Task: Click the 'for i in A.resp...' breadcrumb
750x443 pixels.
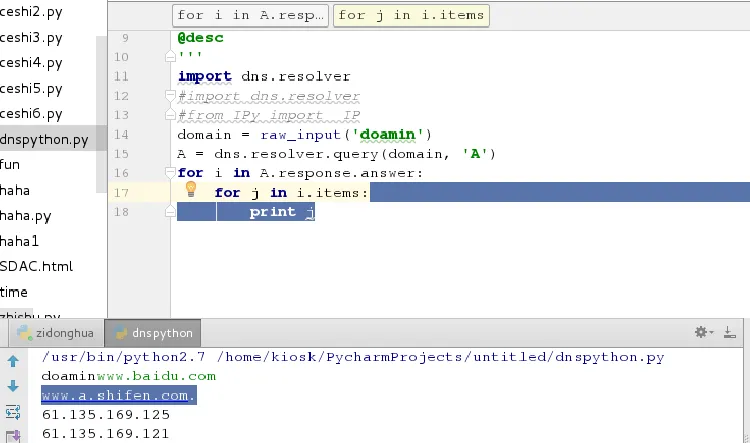Action: tap(250, 15)
